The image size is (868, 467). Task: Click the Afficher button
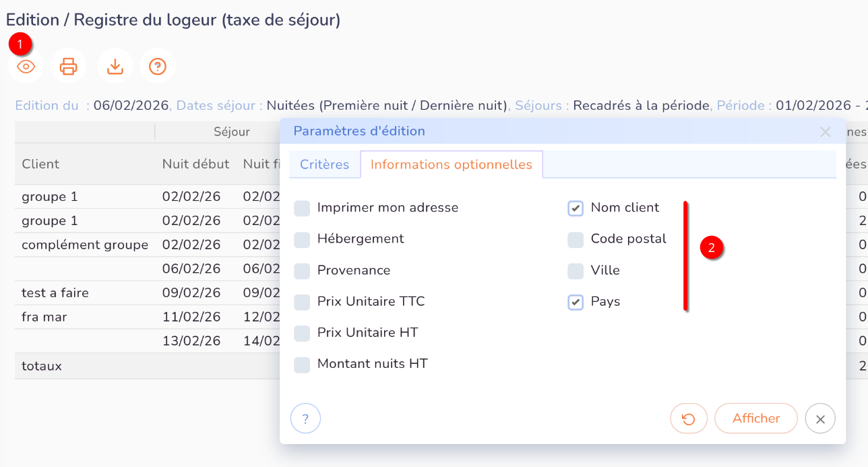click(x=755, y=418)
